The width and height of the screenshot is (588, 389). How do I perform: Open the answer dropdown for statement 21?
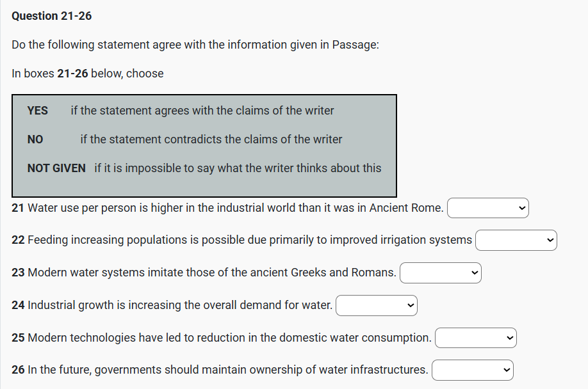pos(488,208)
